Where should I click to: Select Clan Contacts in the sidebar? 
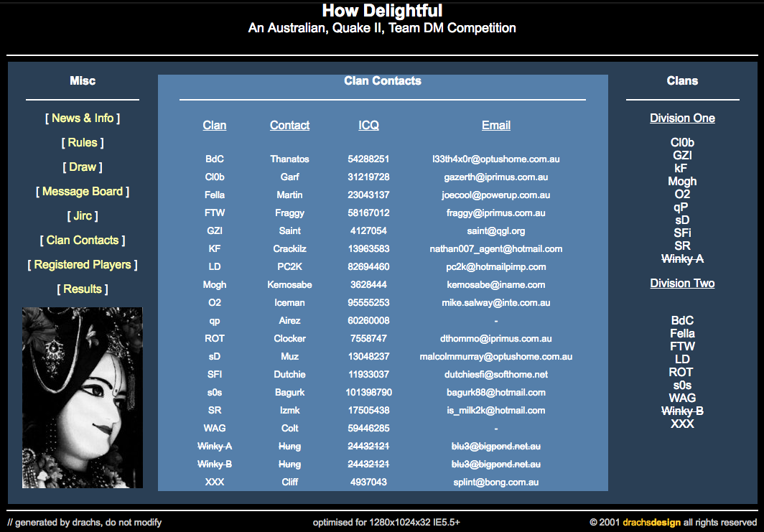coord(83,241)
